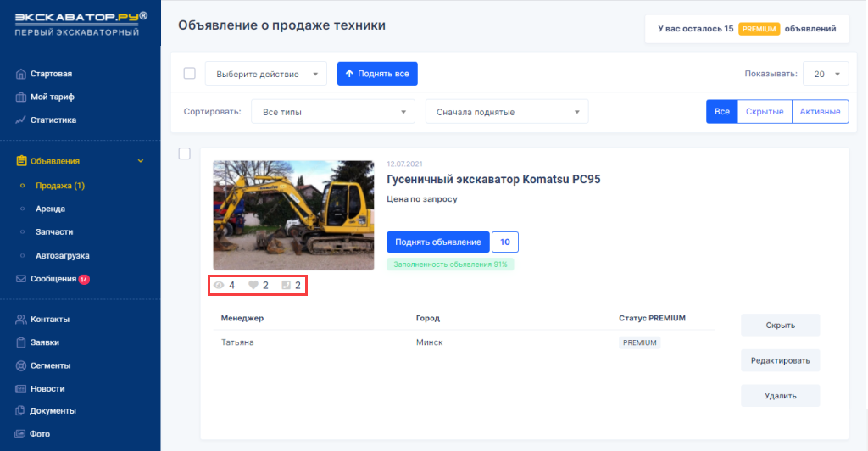The width and height of the screenshot is (868, 451).
Task: Click the Сообщения envelope icon
Action: click(21, 279)
